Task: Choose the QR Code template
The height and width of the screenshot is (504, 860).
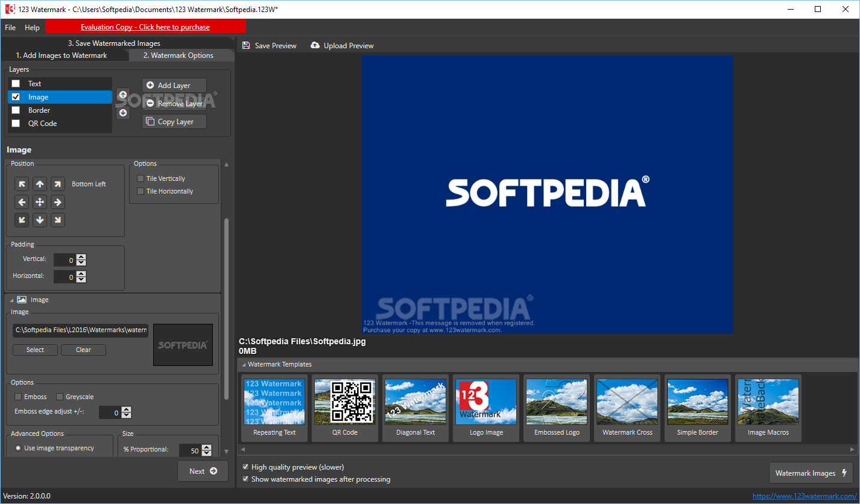Action: [345, 408]
